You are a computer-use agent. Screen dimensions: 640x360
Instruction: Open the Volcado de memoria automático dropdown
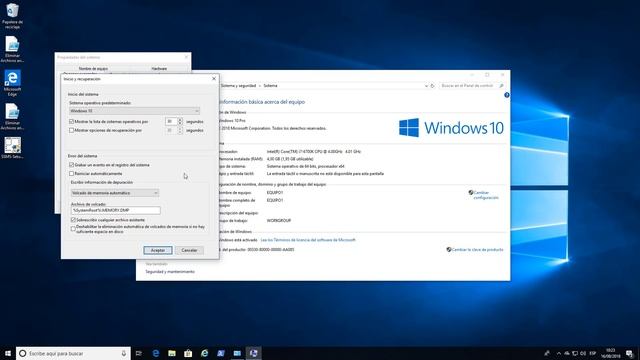(x=115, y=193)
